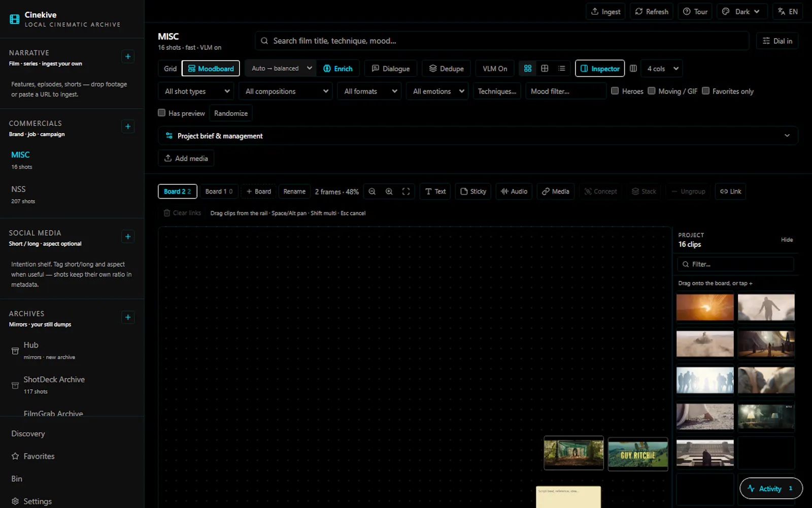The height and width of the screenshot is (508, 812).
Task: Open All compositions dropdown
Action: point(286,91)
